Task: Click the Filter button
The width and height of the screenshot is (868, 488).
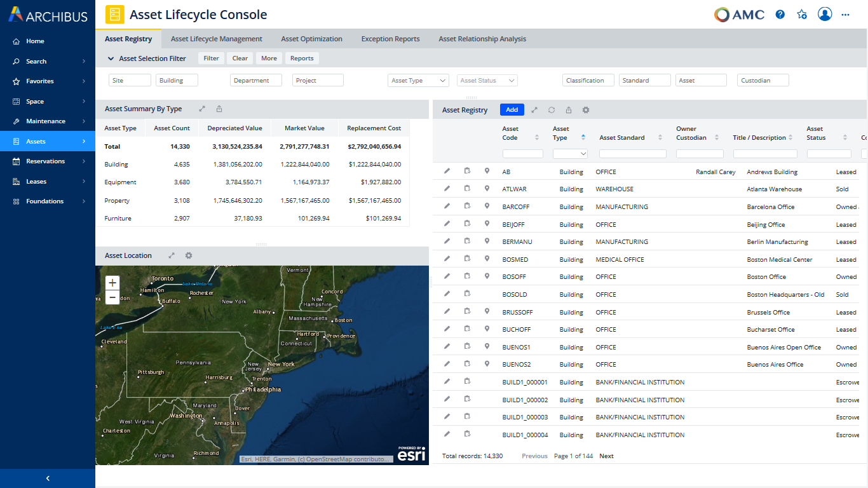Action: point(211,58)
